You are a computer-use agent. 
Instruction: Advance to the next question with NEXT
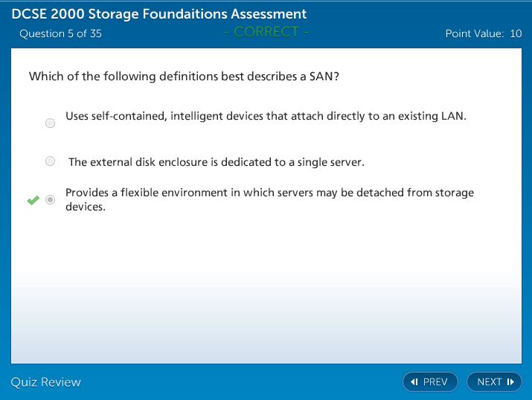(x=494, y=382)
